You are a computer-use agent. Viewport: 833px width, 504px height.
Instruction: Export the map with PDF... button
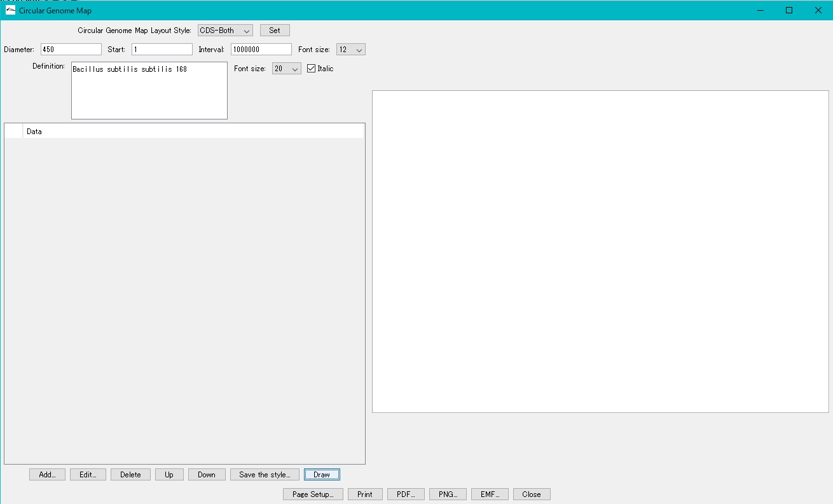(x=406, y=494)
